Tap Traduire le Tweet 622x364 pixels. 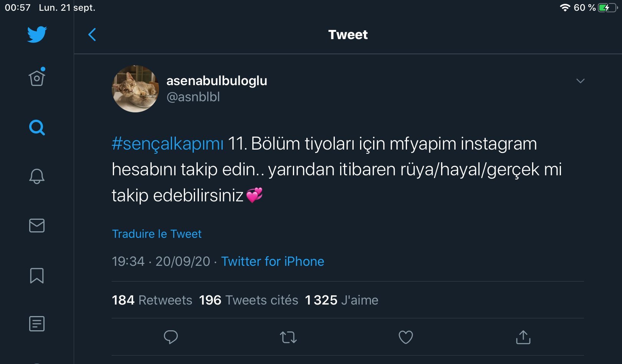click(x=157, y=234)
